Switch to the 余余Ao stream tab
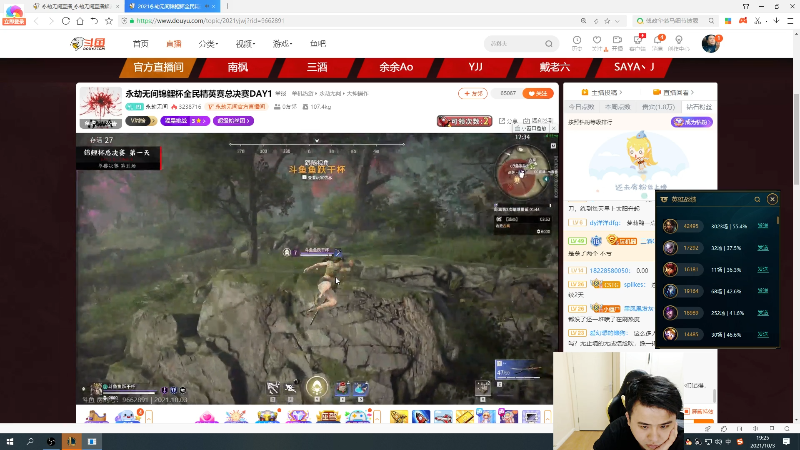The image size is (800, 450). click(x=396, y=67)
